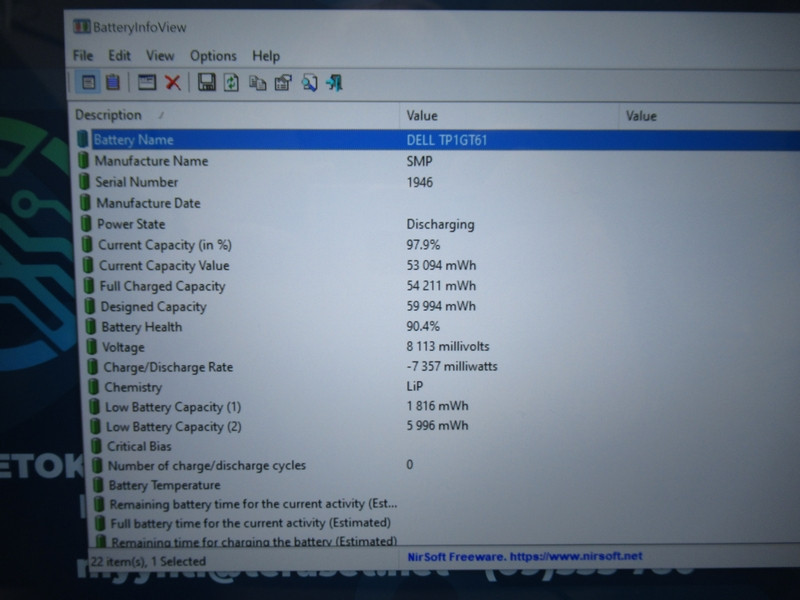
Task: Click battery icon beside Low Battery Capacity (1)
Action: click(94, 407)
